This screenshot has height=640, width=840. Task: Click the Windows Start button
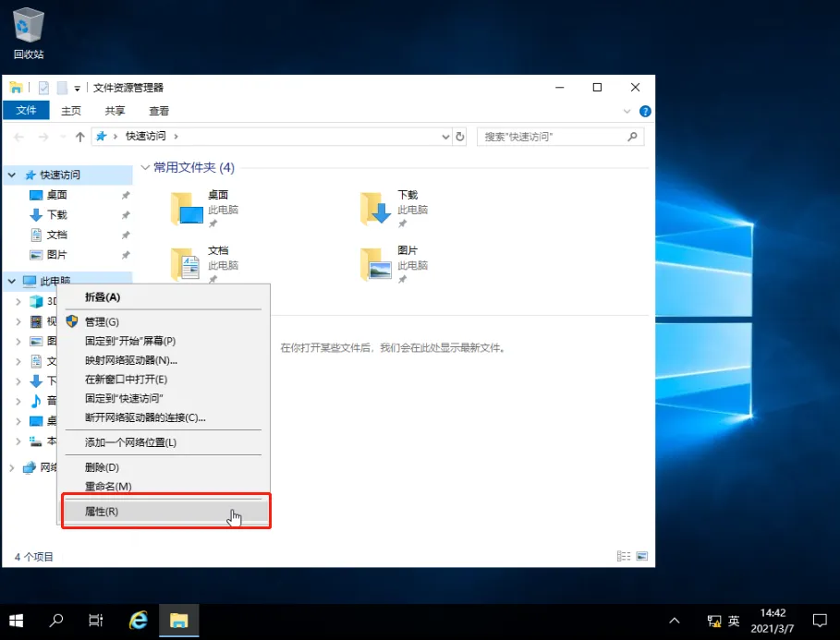(x=16, y=620)
